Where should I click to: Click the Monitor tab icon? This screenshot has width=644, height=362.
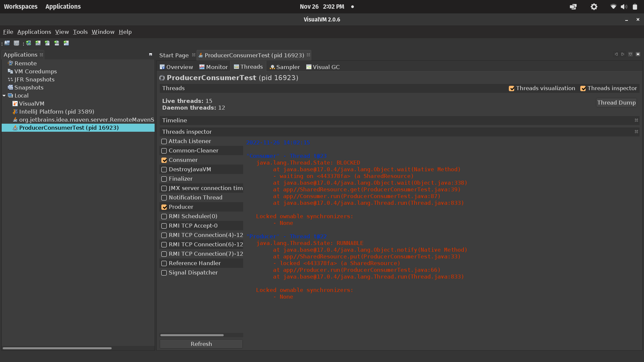click(202, 67)
